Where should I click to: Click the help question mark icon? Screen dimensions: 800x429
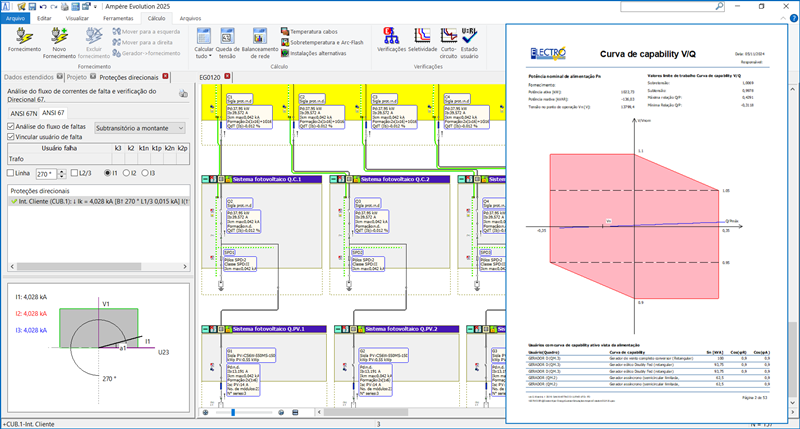coord(794,18)
